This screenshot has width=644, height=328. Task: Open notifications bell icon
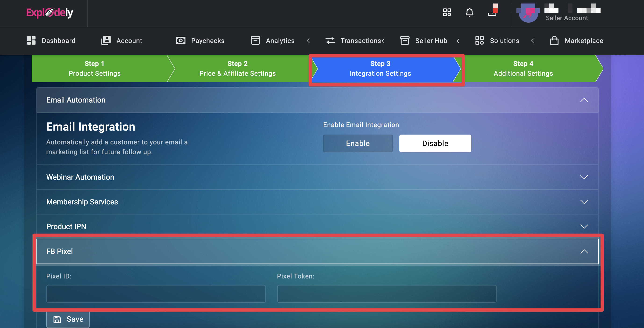(469, 12)
